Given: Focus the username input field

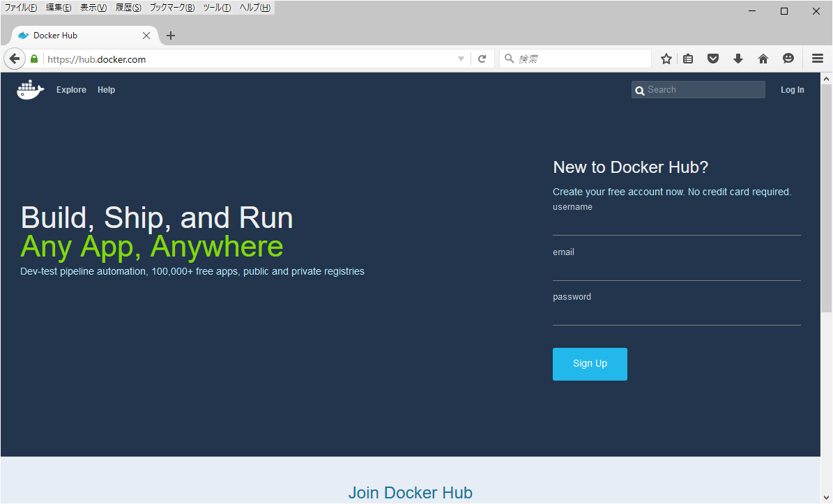Looking at the screenshot, I should pos(676,224).
